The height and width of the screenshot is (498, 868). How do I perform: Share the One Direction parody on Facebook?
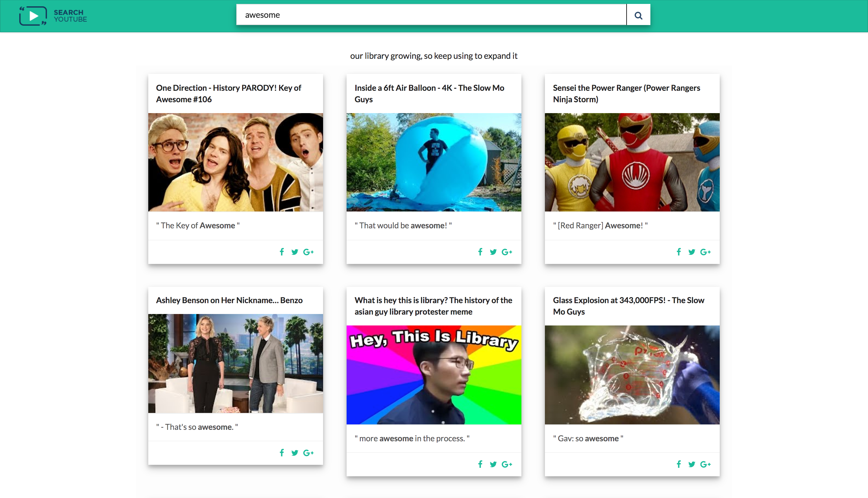coord(281,252)
